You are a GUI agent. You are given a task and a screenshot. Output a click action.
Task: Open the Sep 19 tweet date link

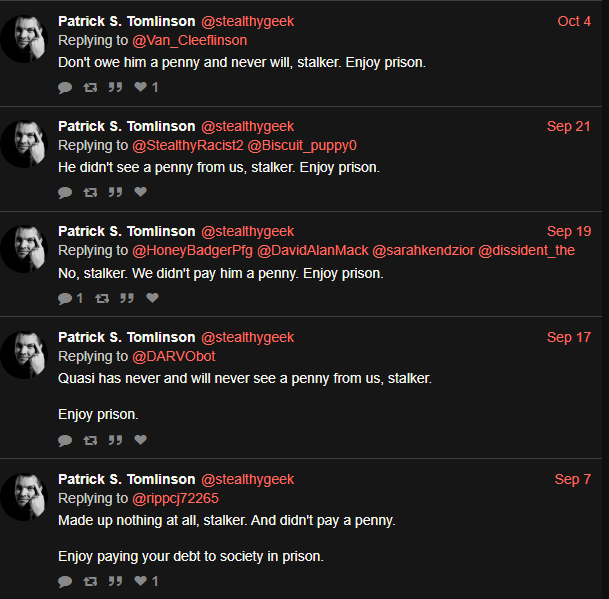point(569,231)
